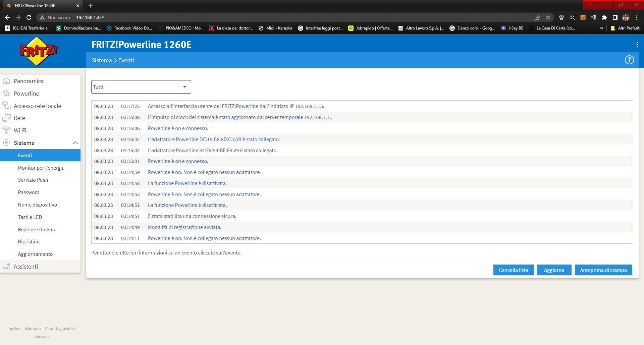Open the Aspetti giuridici footer link

tap(60, 329)
